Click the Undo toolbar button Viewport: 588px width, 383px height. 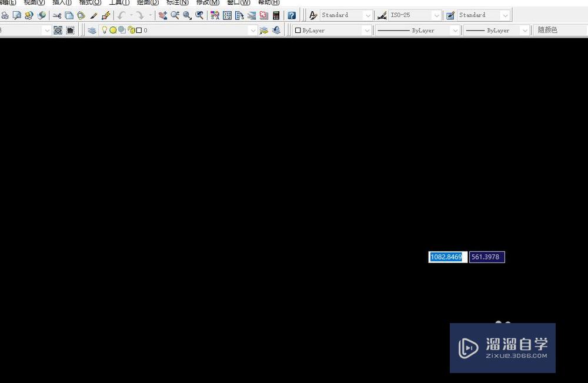(x=122, y=15)
